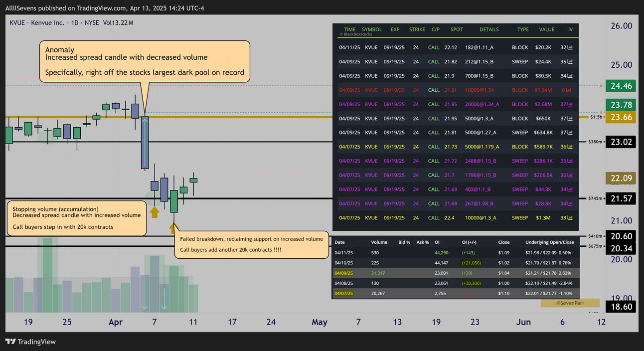Select the 2488@1.15_B details cell
This screenshot has height=351, width=644.
[481, 161]
